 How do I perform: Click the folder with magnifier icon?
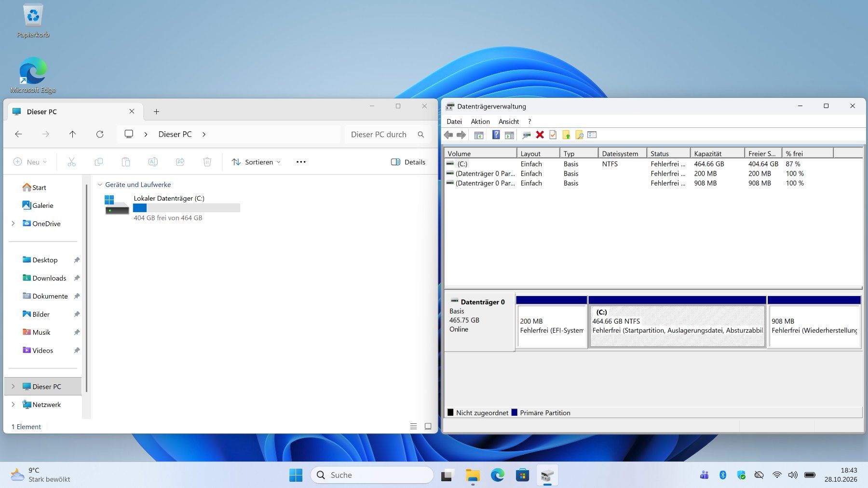pos(579,135)
